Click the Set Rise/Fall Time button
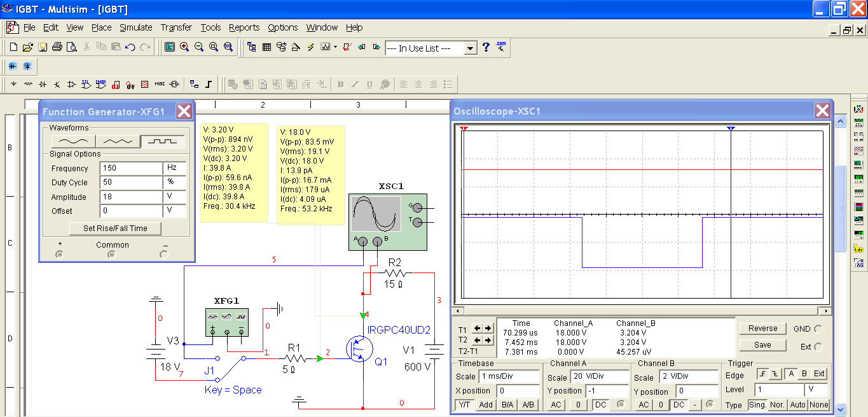 point(115,229)
